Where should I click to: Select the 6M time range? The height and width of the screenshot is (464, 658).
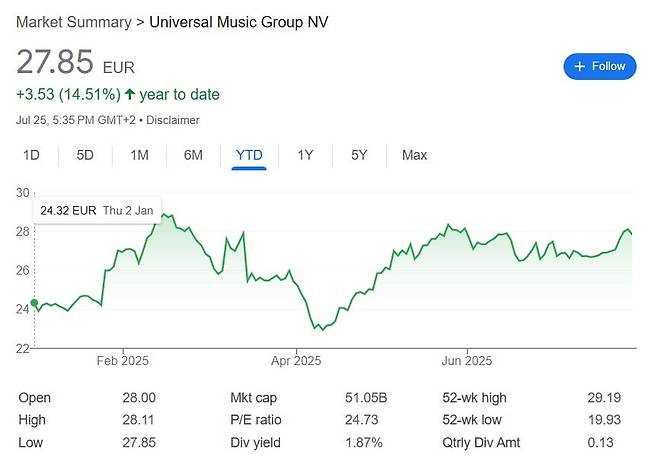[x=193, y=155]
